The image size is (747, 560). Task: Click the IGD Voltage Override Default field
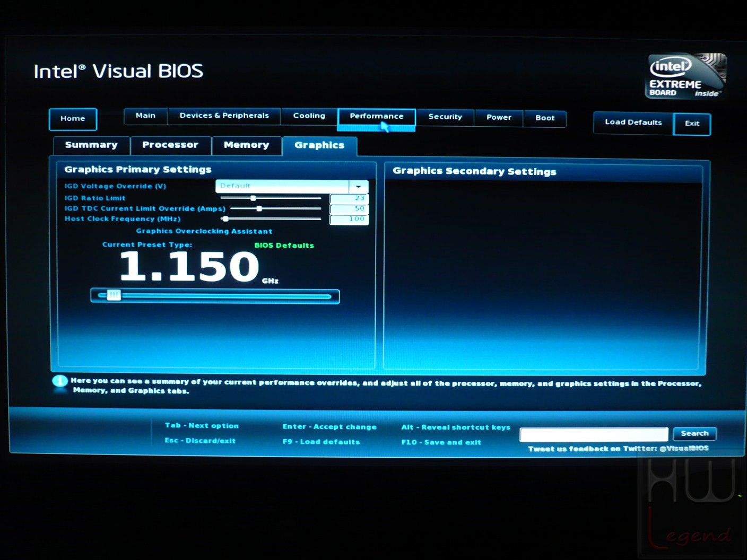(x=282, y=186)
